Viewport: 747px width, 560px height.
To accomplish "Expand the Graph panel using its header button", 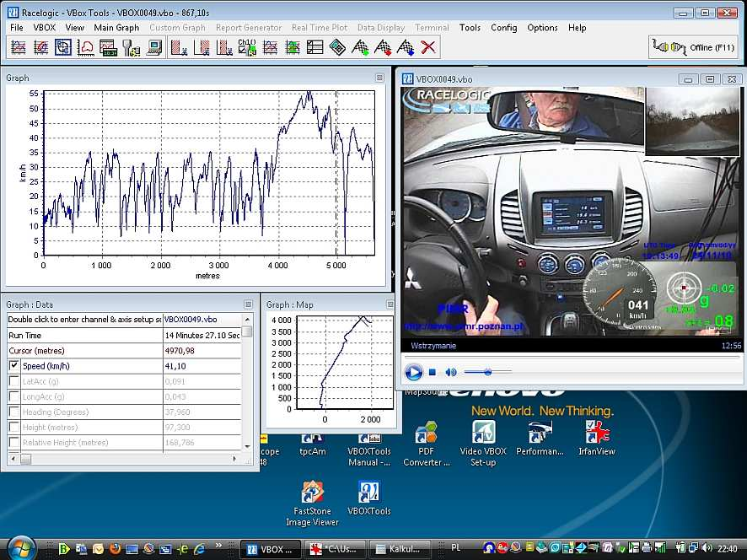I will pos(379,78).
